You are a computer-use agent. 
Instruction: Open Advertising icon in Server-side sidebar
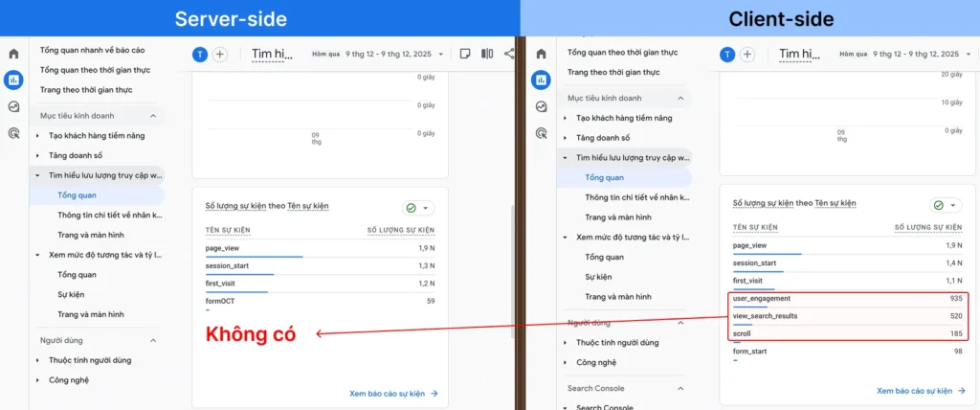pyautogui.click(x=13, y=133)
